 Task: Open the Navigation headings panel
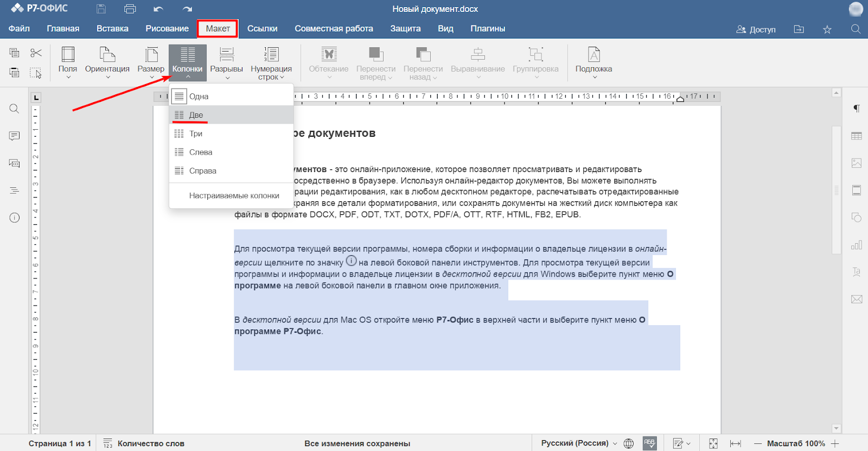[15, 190]
